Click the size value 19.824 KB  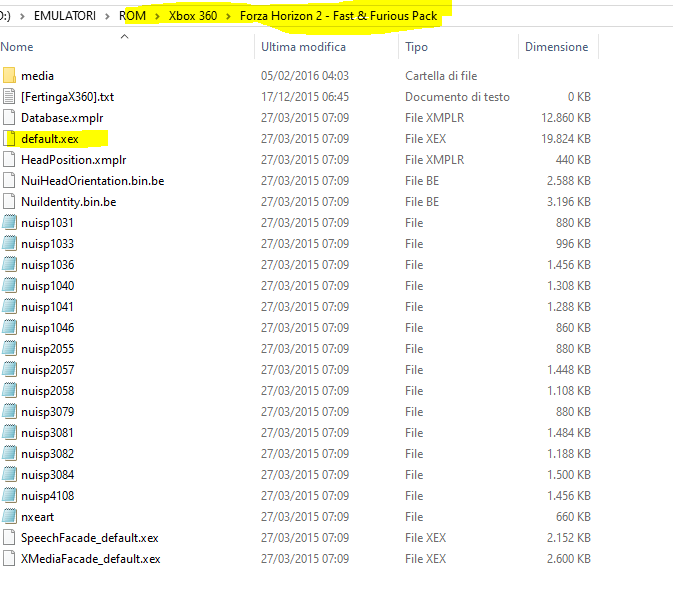click(566, 139)
